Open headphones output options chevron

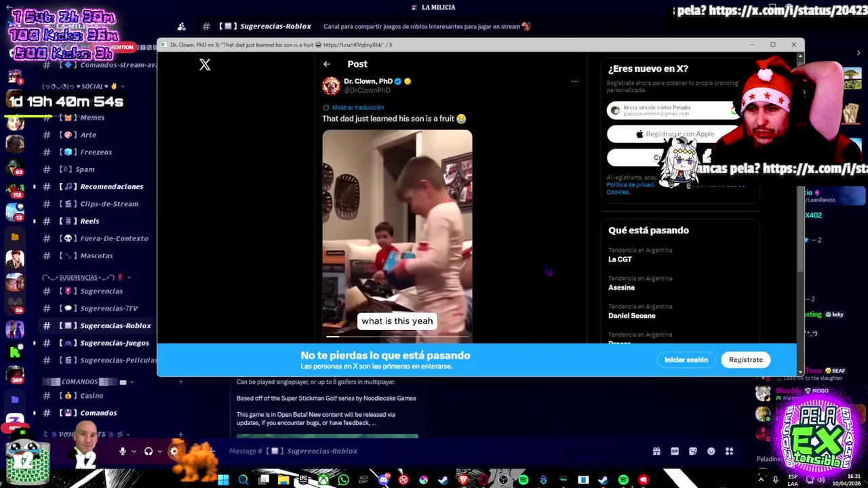pos(160,451)
